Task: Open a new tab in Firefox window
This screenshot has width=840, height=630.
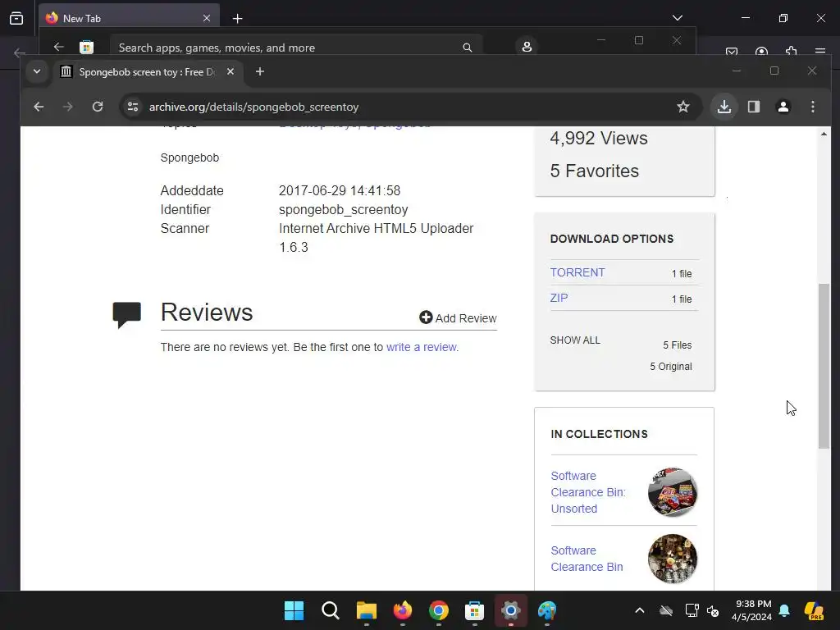Action: click(x=237, y=18)
